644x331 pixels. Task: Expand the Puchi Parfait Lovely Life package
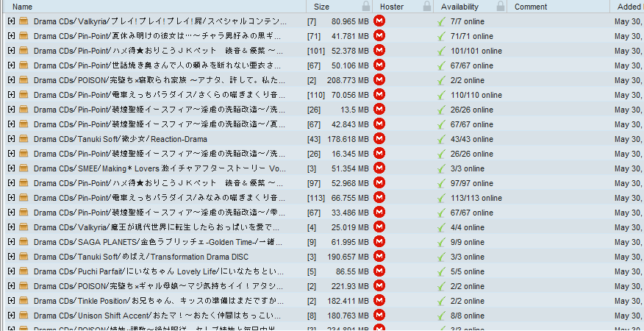pyautogui.click(x=11, y=272)
